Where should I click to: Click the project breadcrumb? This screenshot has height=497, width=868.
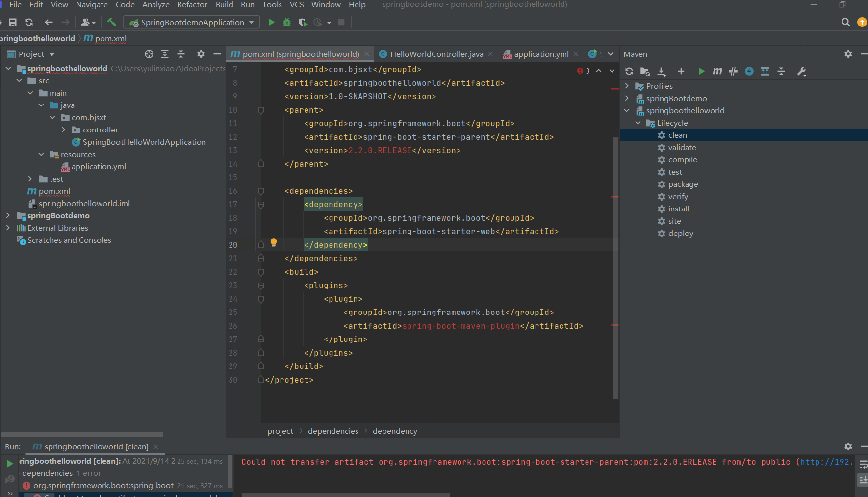click(x=280, y=431)
